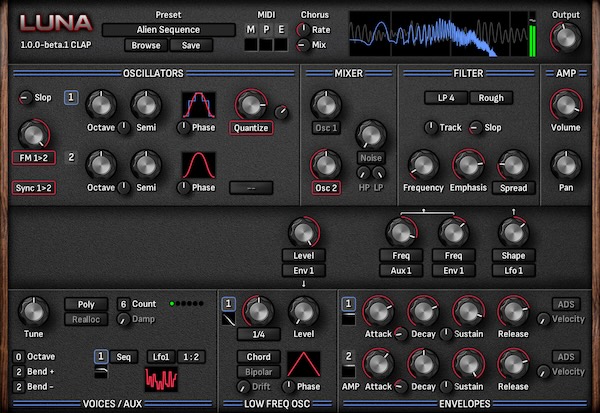The image size is (600, 413).
Task: Toggle ADS mode for envelope 1
Action: [566, 304]
